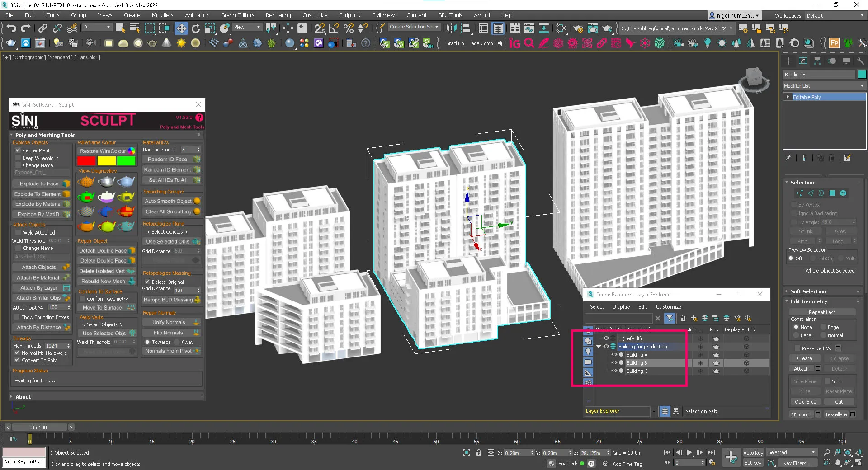This screenshot has width=868, height=470.
Task: Open the Modifiers menu
Action: (162, 15)
